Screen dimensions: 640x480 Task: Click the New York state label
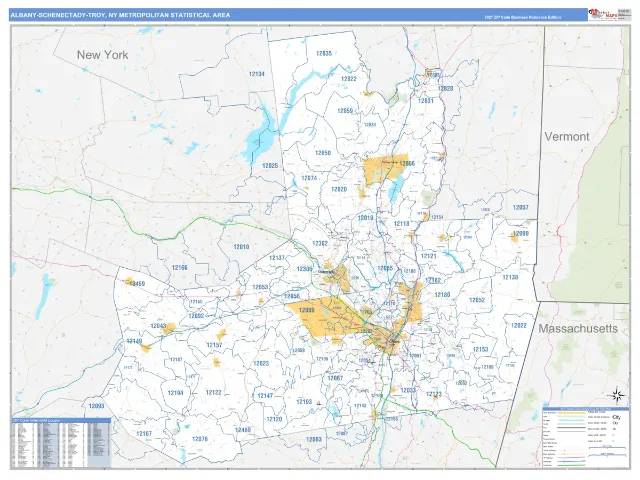102,55
